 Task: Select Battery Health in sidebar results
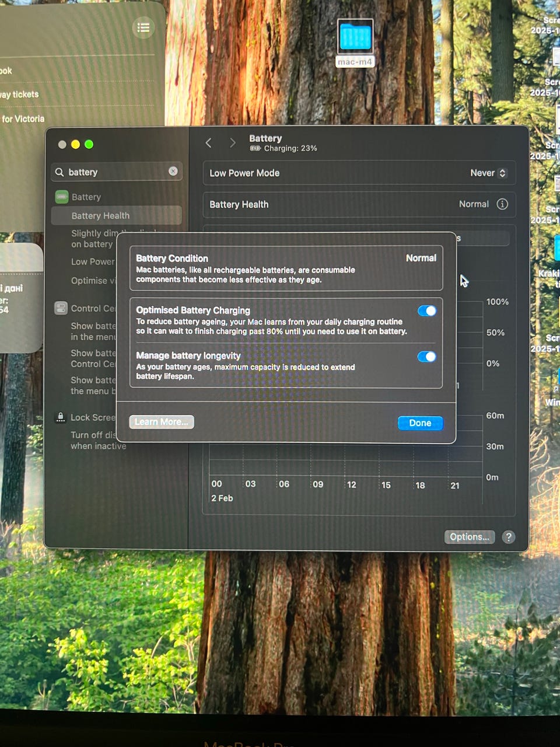[x=100, y=216]
